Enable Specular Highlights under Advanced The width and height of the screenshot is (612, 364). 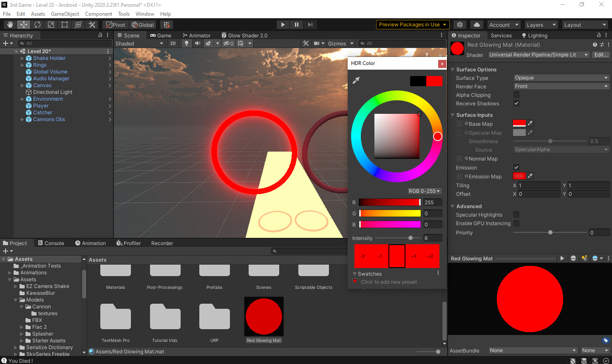(516, 214)
